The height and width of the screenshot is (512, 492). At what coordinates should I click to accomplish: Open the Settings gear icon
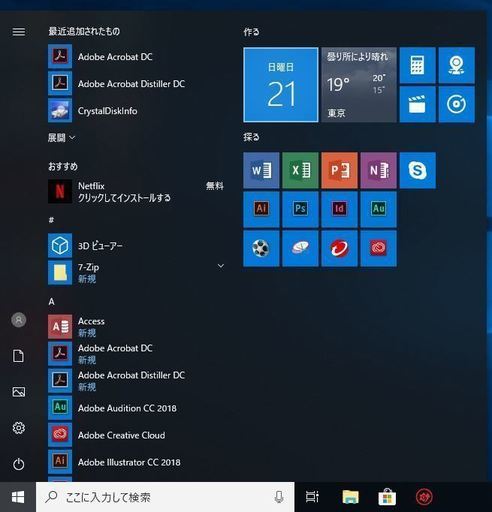coord(19,428)
